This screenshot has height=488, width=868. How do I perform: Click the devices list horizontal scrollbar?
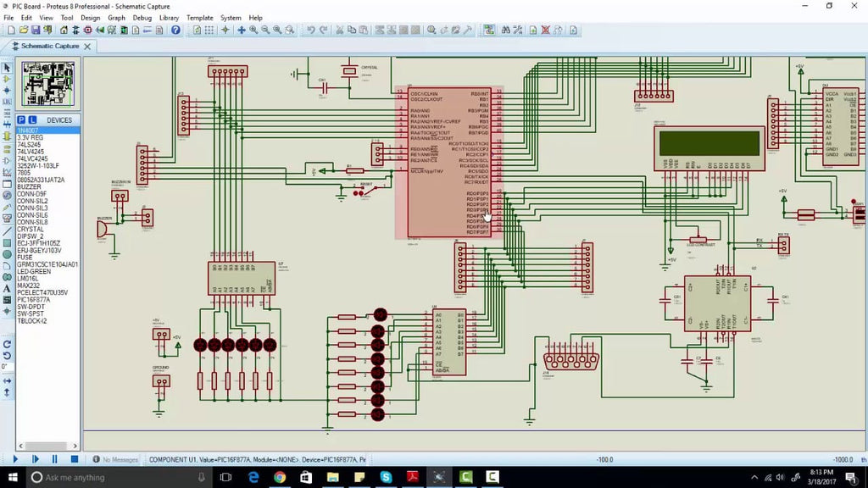pyautogui.click(x=47, y=446)
